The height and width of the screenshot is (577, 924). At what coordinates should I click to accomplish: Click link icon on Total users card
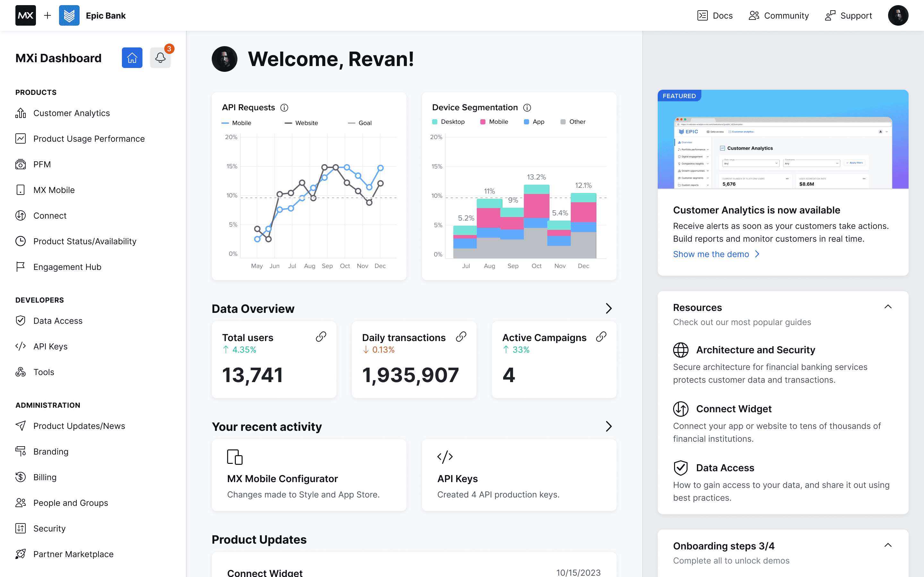(321, 337)
